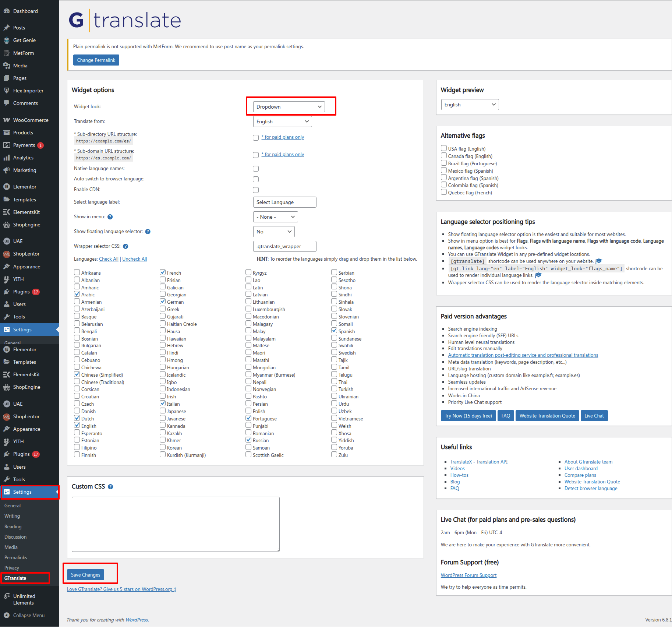Expand the Show in menu None dropdown

276,217
